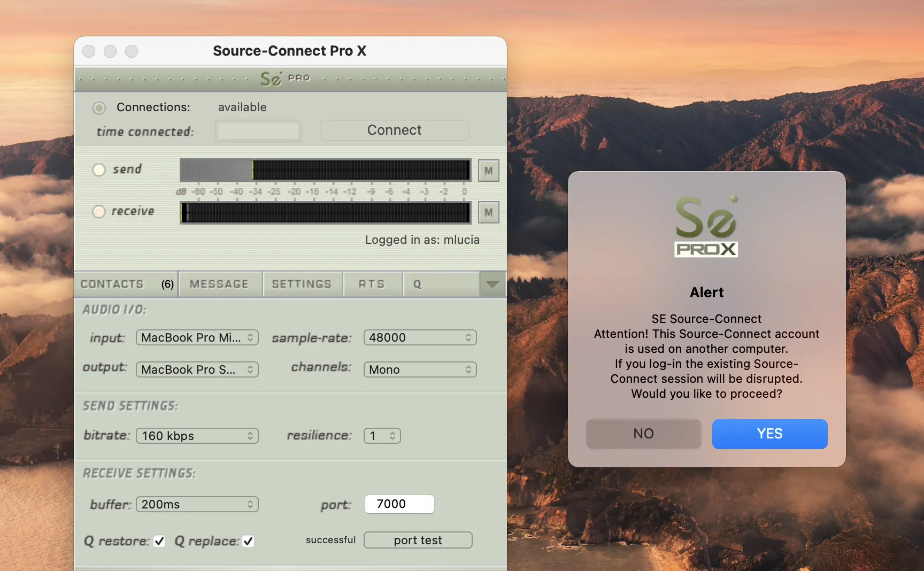Change the sample-rate dropdown from 48000
924x571 pixels.
(420, 337)
